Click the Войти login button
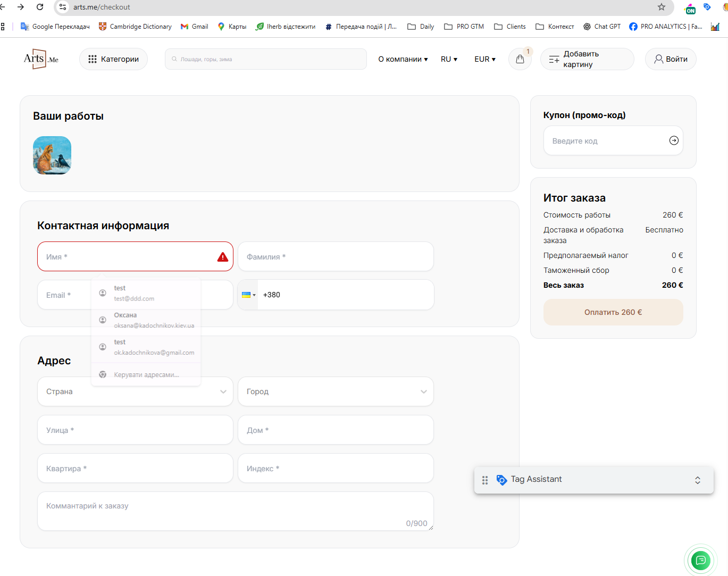 point(671,59)
